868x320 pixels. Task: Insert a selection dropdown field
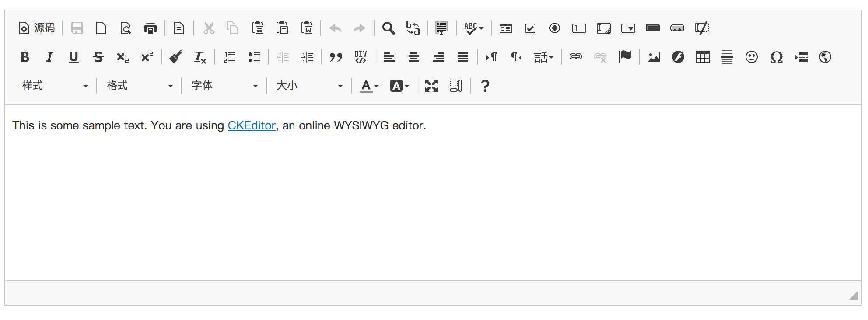(628, 28)
